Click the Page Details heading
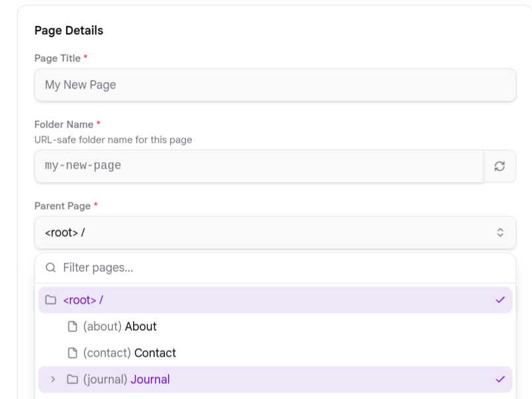The height and width of the screenshot is (399, 532). pos(69,30)
